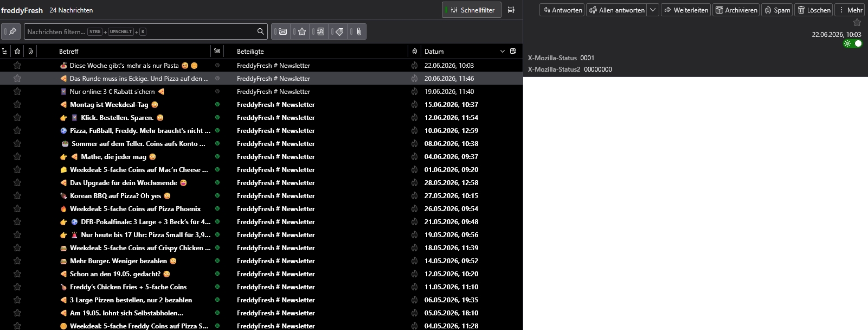This screenshot has width=868, height=330.
Task: Toggle read dot for 'Diese Woche gibt's mehr als nur Pasta'
Action: point(217,65)
